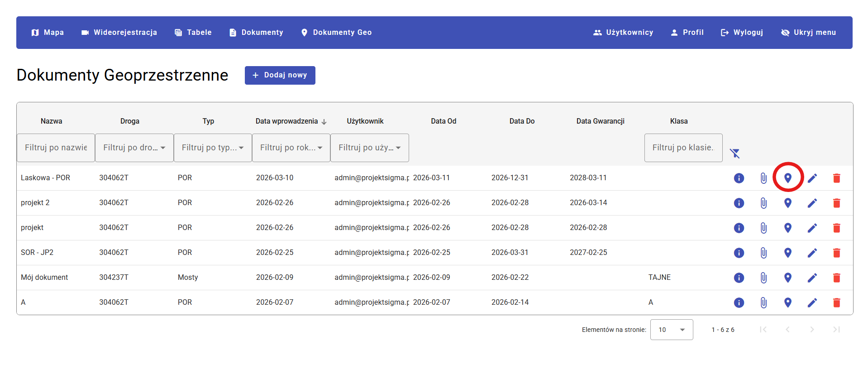Click edit pencil for row A
The width and height of the screenshot is (868, 379).
[812, 302]
